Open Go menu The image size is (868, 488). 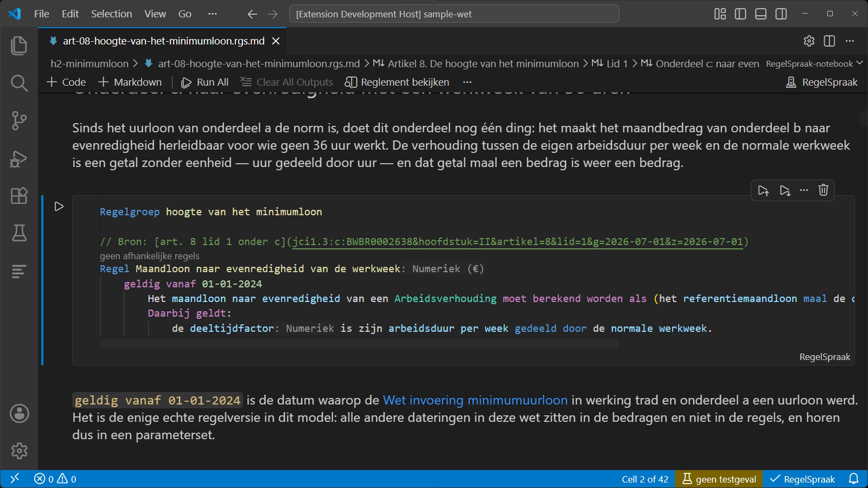pyautogui.click(x=185, y=14)
